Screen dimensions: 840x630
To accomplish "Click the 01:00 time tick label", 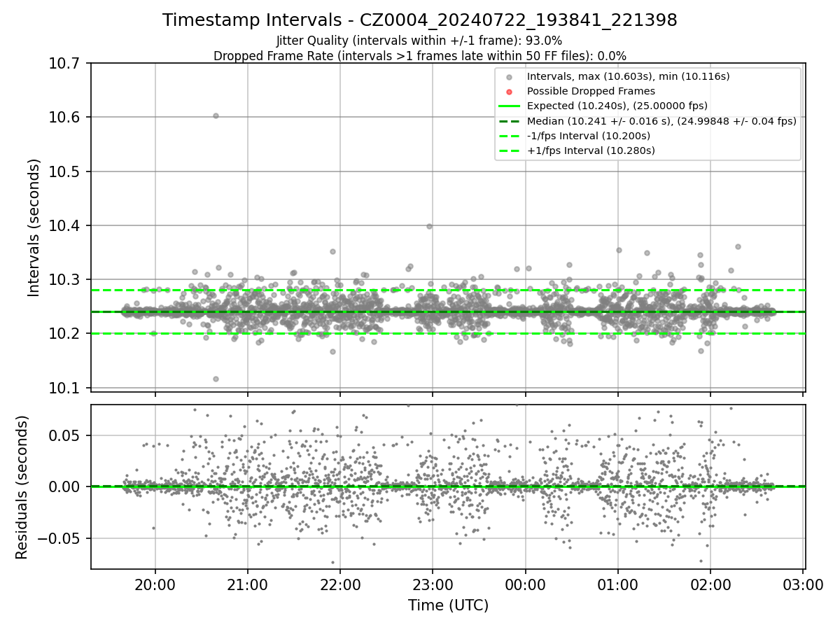I will (x=618, y=584).
